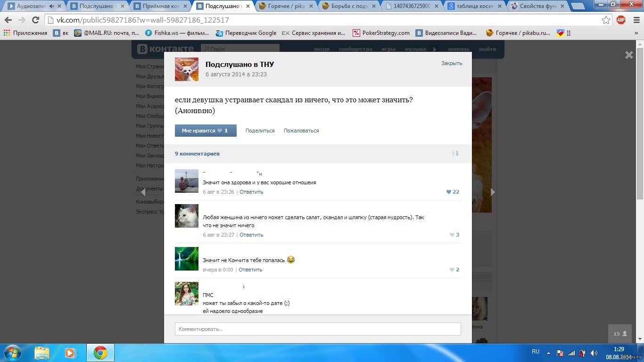Screen dimensions: 644x362
Task: Like the comment with 3 hearts
Action: tap(454, 235)
